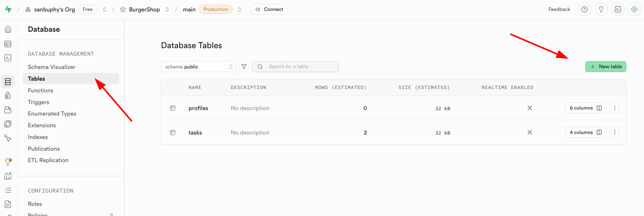Open Storage from the sidebar icon

coord(8,110)
